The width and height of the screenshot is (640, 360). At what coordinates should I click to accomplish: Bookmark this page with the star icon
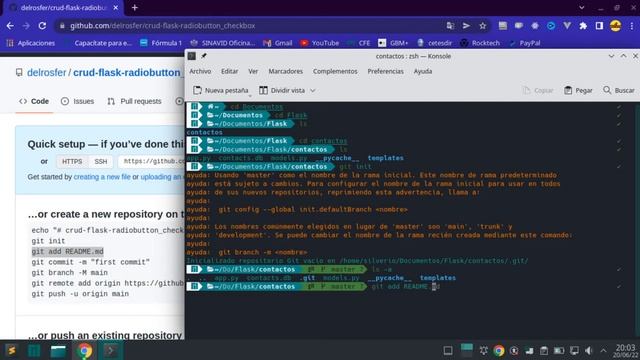[482, 26]
